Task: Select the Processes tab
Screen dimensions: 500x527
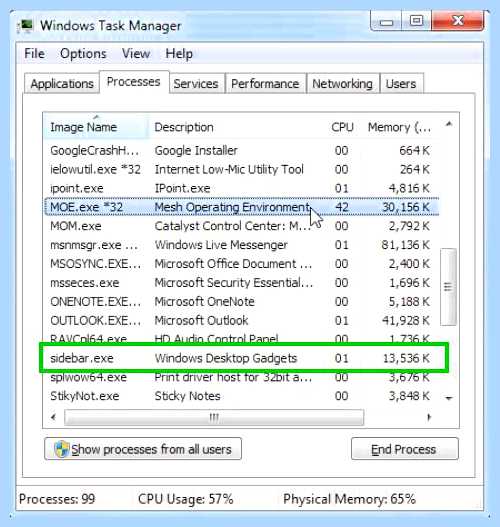Action: click(x=134, y=82)
